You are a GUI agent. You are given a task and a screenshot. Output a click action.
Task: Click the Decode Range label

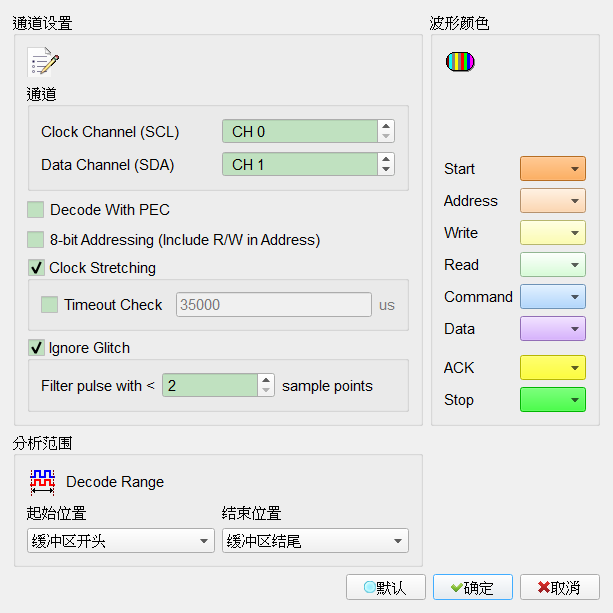pos(115,482)
